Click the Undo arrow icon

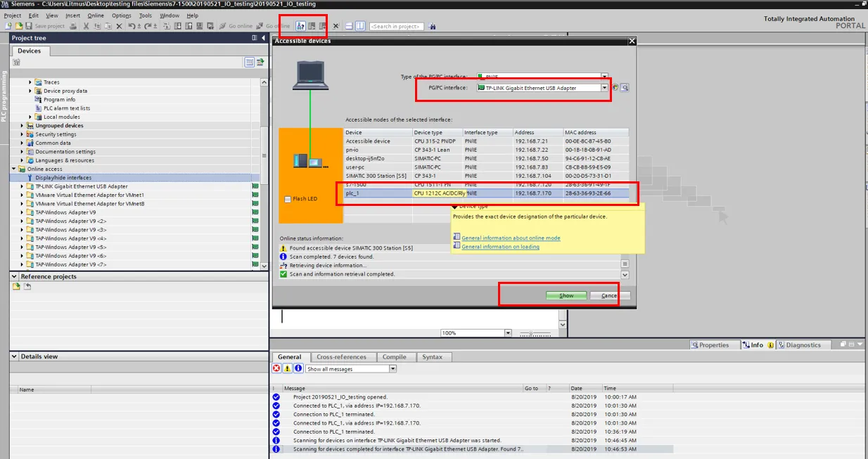132,26
